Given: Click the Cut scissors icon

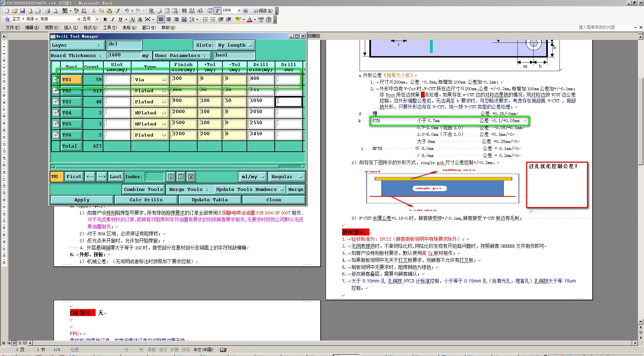Looking at the screenshot, I should (94, 11).
